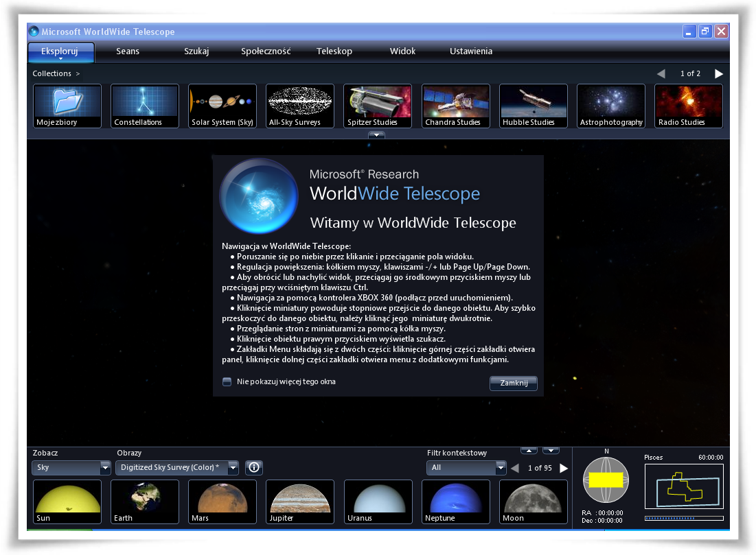Open the Mojezbiory folder collection

point(67,106)
